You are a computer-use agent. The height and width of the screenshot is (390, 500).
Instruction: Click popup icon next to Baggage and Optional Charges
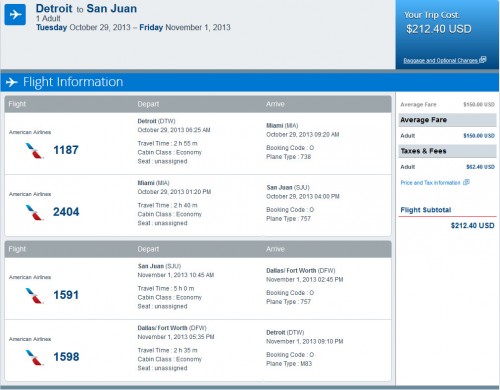point(483,60)
